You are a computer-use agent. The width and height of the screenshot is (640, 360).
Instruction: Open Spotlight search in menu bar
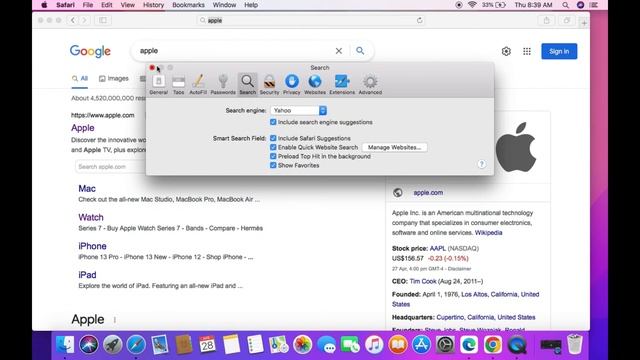(x=565, y=5)
